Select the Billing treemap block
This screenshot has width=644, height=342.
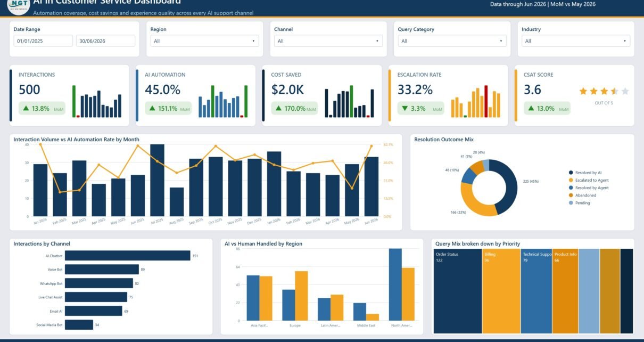pyautogui.click(x=501, y=291)
